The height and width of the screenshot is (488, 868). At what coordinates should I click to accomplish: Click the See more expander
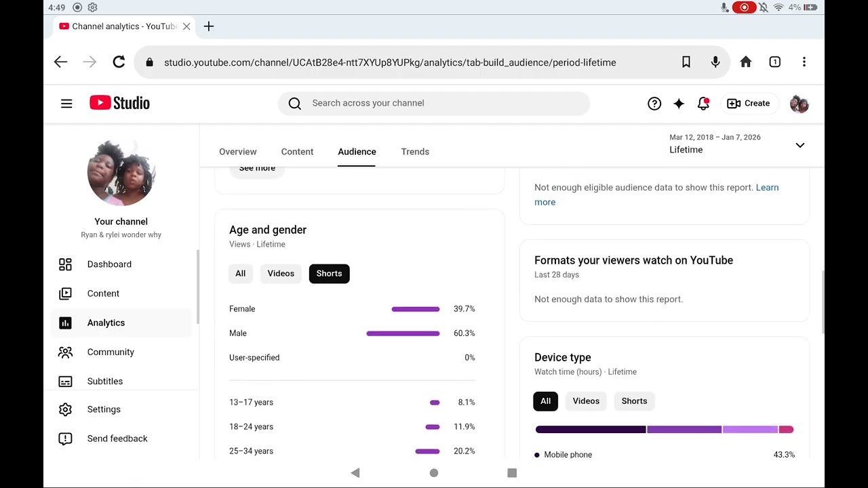click(x=257, y=168)
